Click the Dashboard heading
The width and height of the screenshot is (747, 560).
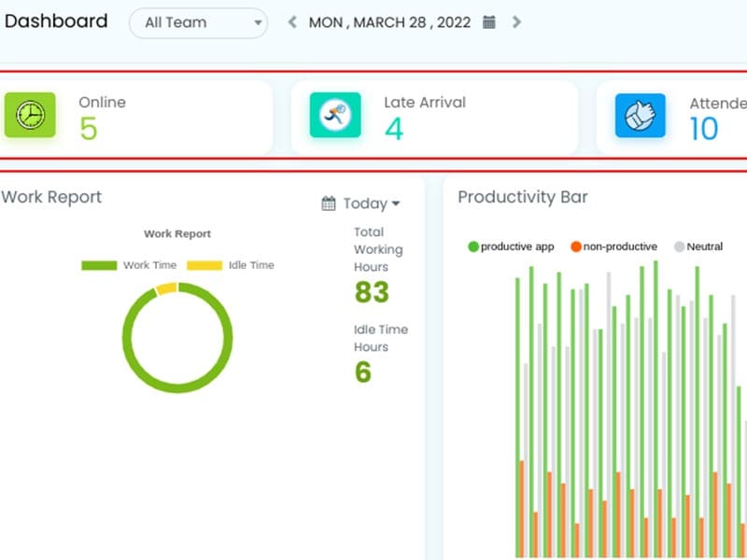56,21
